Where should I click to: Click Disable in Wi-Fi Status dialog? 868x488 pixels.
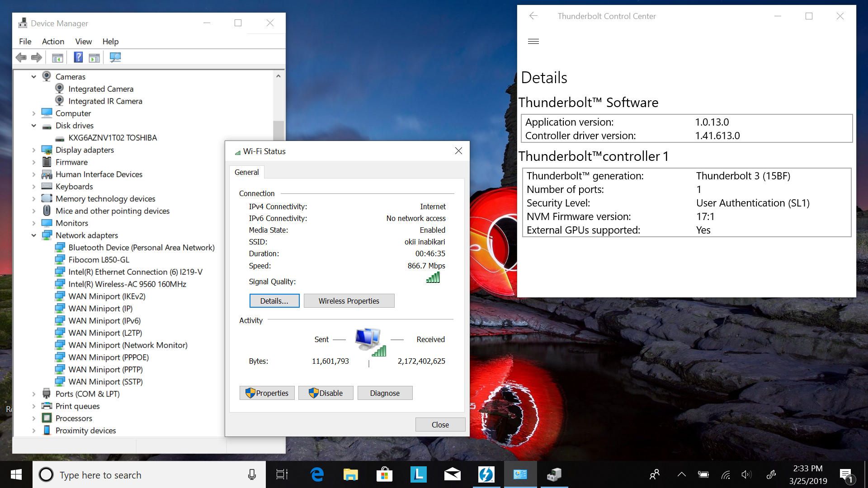(x=326, y=393)
